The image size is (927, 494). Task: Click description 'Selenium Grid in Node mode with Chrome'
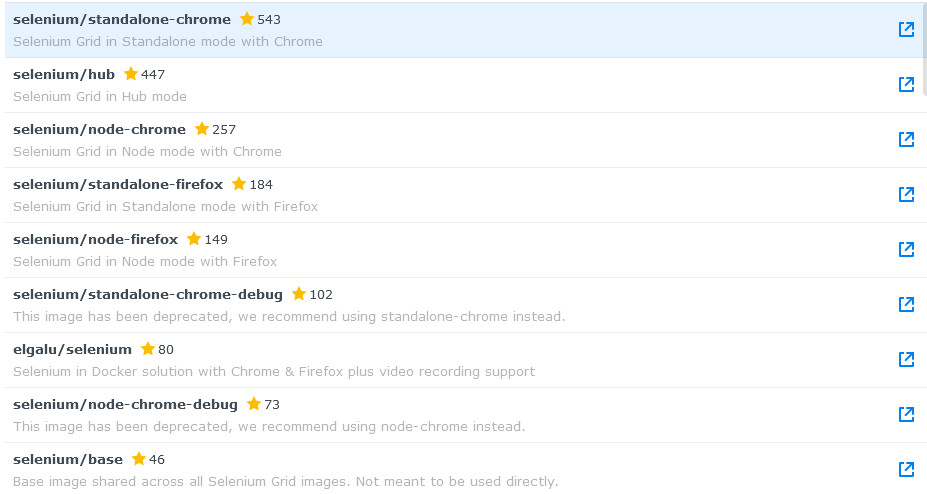[147, 151]
